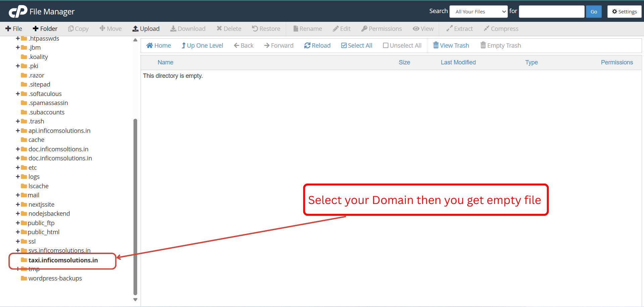The width and height of the screenshot is (644, 307).
Task: Select All files in the listing
Action: [x=356, y=45]
